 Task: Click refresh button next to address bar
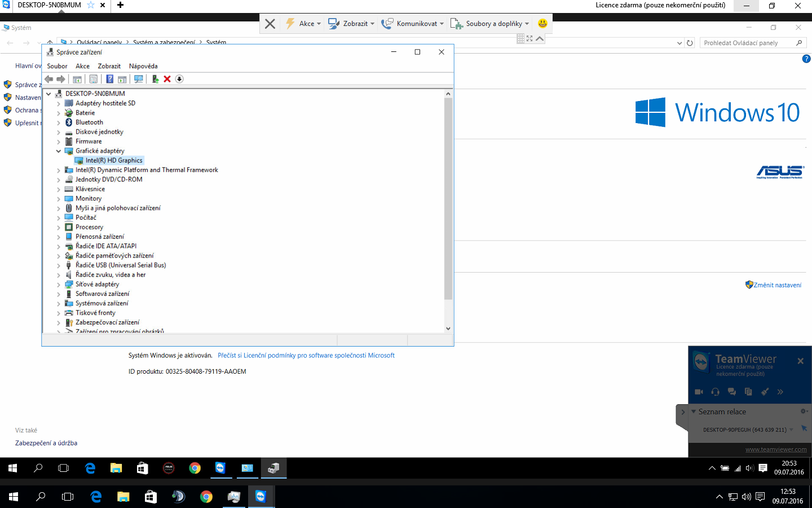(x=690, y=43)
